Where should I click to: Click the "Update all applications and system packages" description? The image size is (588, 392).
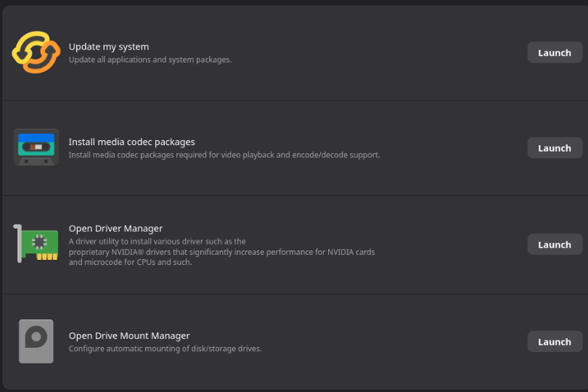(x=150, y=60)
